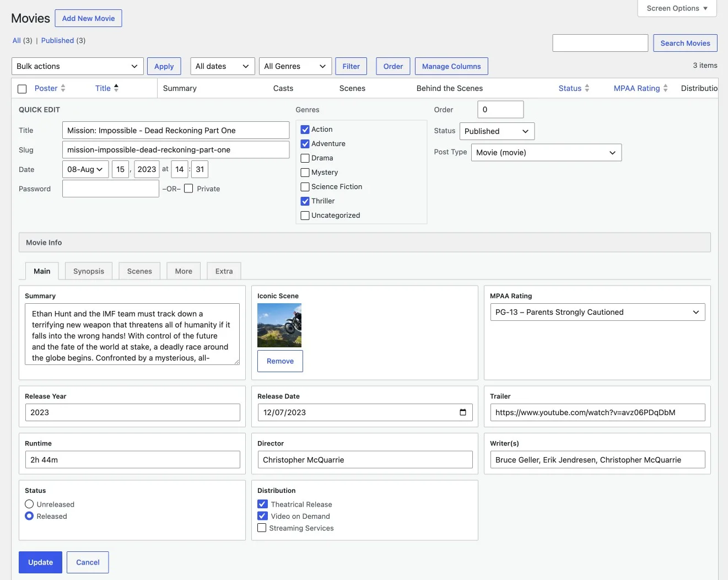728x580 pixels.
Task: Click the movie search input field
Action: pos(600,43)
